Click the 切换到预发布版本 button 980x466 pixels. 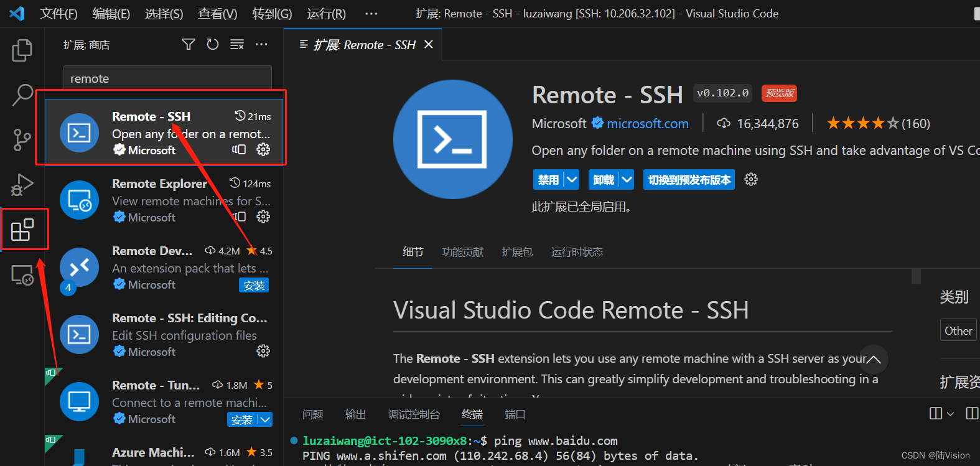pos(689,180)
